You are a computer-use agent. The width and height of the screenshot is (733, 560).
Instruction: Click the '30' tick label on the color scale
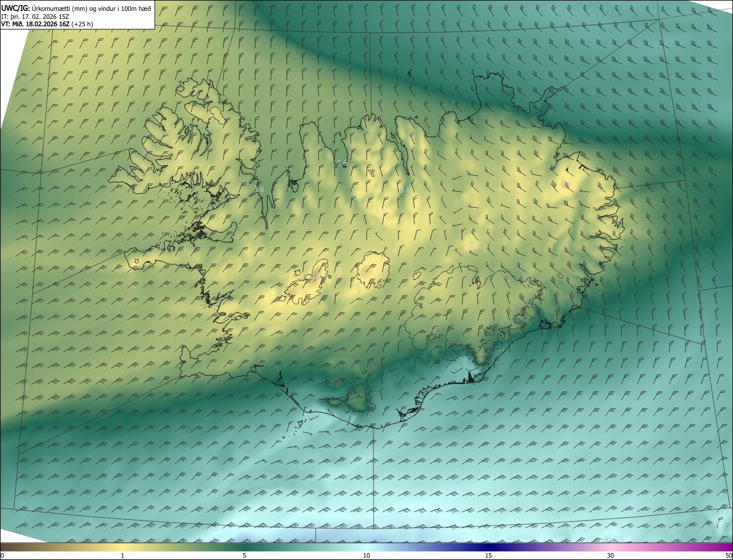point(610,555)
